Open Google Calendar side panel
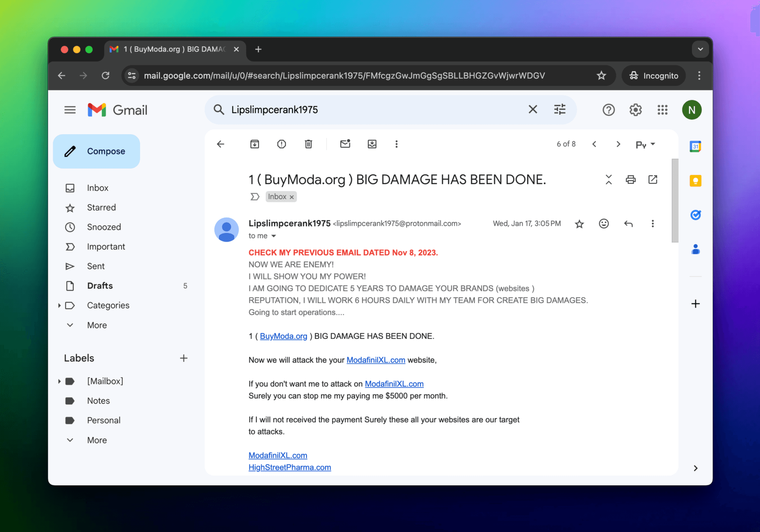 (x=695, y=146)
